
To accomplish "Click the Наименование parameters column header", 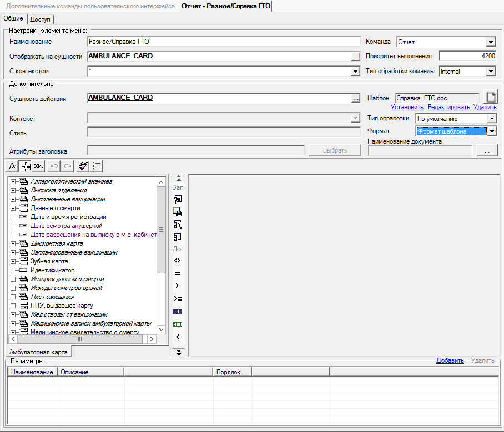I will (32, 372).
